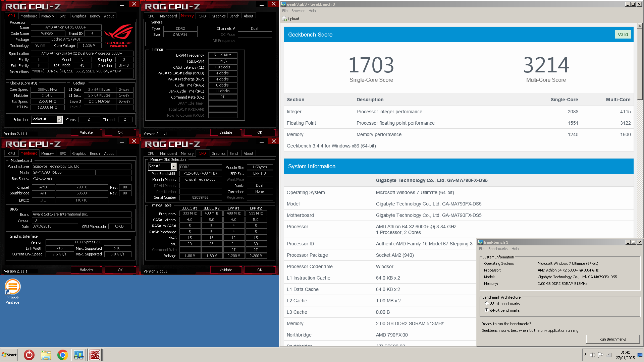Click the Module Manuf. field Crucial Technology
Image resolution: width=644 pixels, height=362 pixels.
(x=200, y=179)
